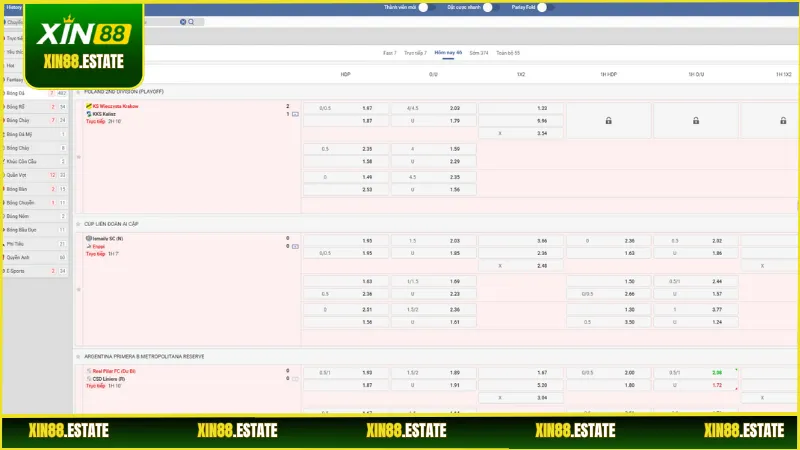Select the Hôm nay 46 tab
This screenshot has height=450, width=800.
448,53
